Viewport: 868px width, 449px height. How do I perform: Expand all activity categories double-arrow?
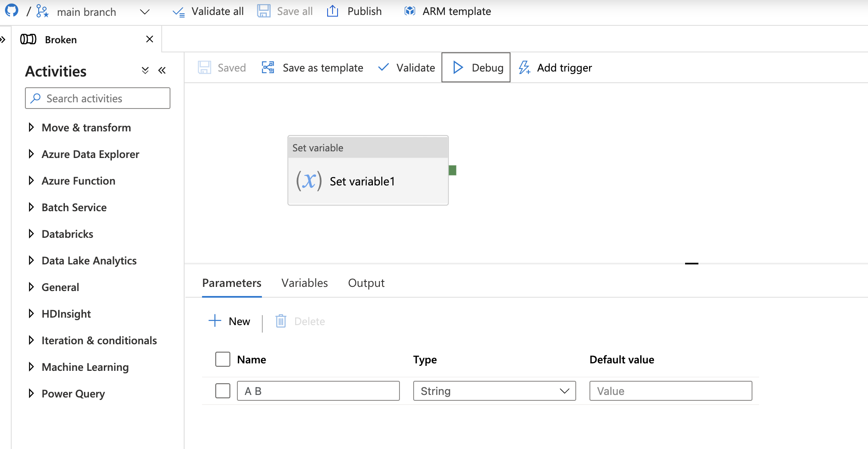click(x=145, y=71)
